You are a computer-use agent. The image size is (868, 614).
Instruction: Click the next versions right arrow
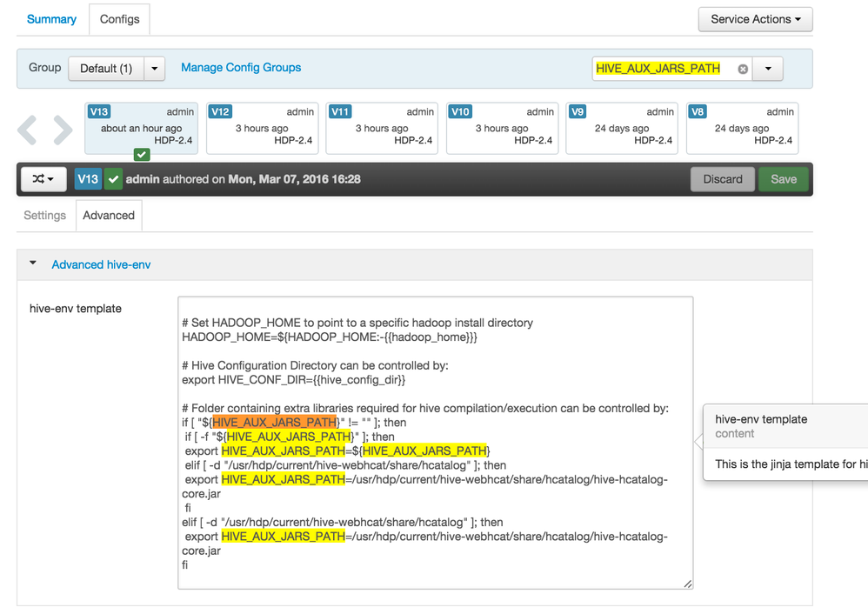pos(63,130)
